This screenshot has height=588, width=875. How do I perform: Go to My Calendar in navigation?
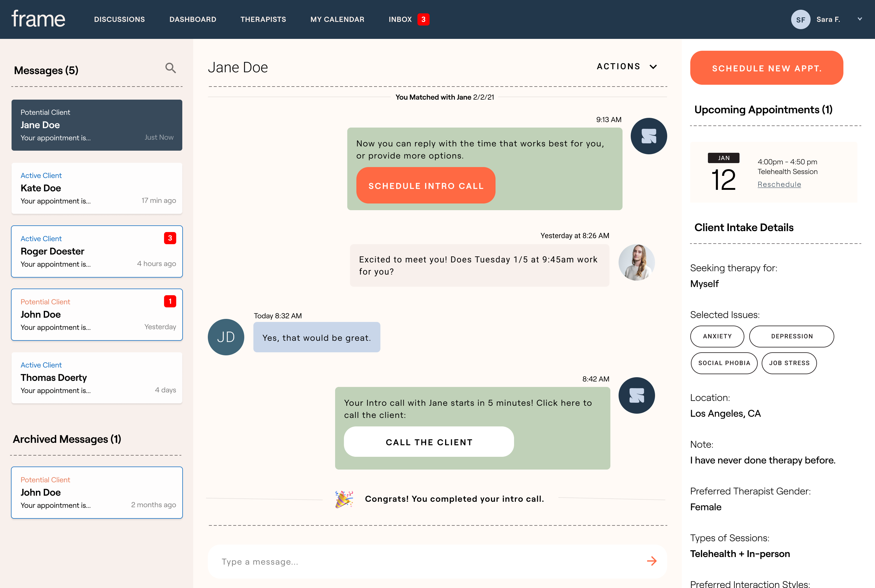click(337, 19)
